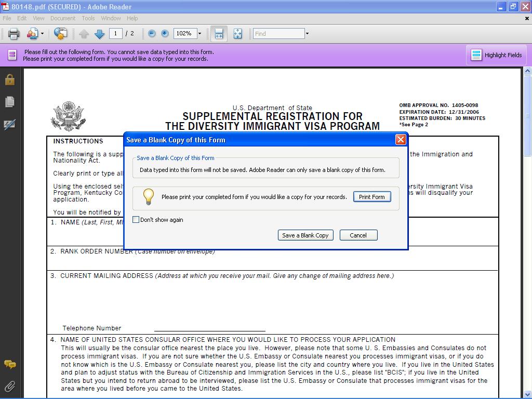Screen dimensions: 532x399
Task: Click the Print Form button in dialog
Action: pos(372,197)
